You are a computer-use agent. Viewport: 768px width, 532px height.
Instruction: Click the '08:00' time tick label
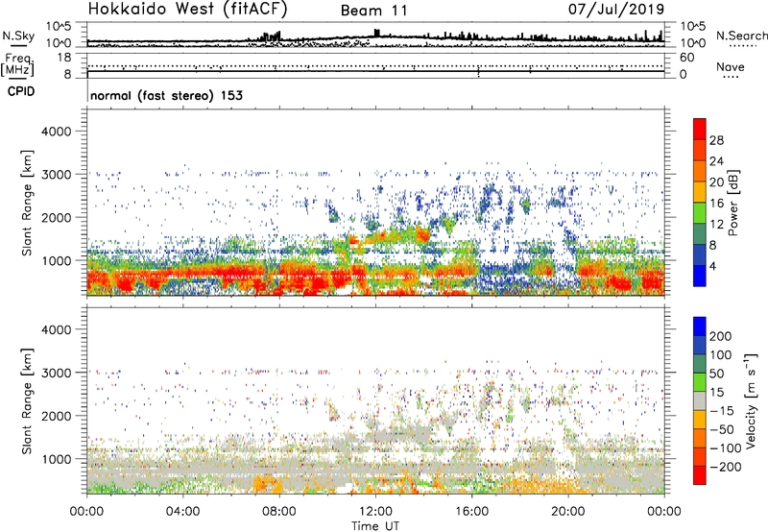(x=279, y=512)
